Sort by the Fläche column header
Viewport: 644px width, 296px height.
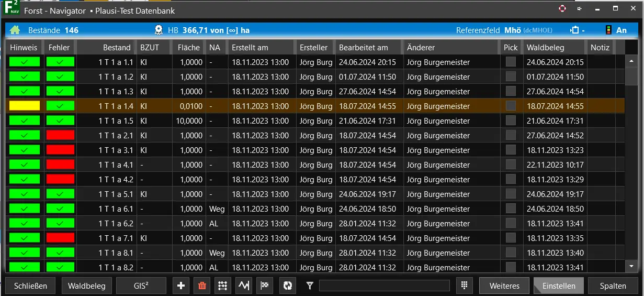click(188, 47)
